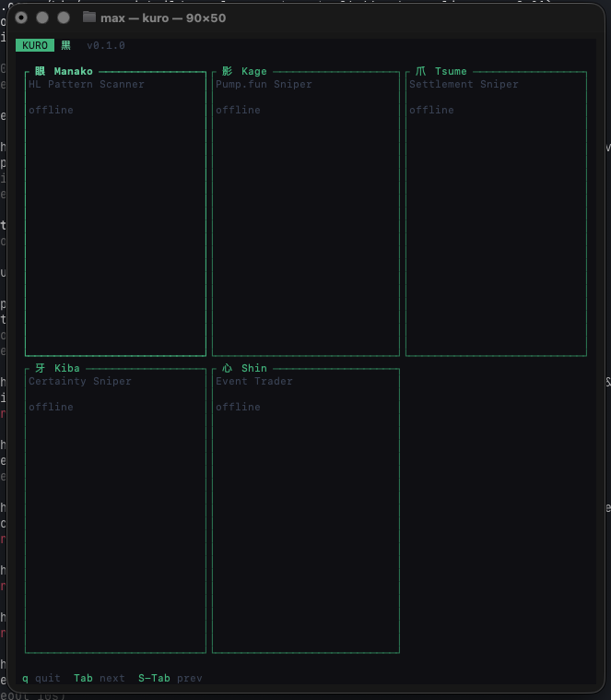Click the HL Pattern Scanner description
Image resolution: width=611 pixels, height=700 pixels.
click(87, 84)
